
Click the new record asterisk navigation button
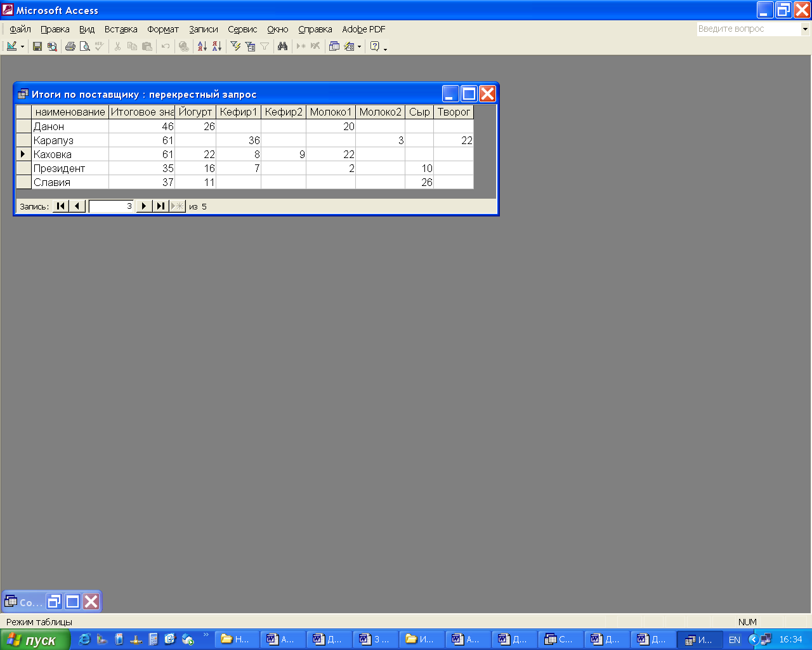click(177, 206)
